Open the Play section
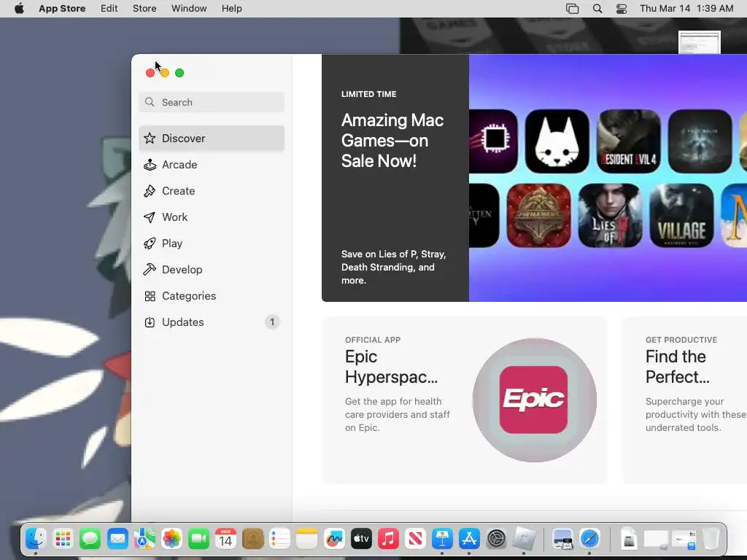The height and width of the screenshot is (560, 747). pos(212,244)
